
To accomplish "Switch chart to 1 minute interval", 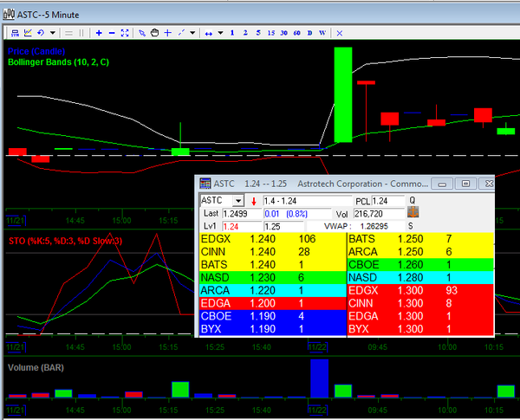I will pos(232,33).
